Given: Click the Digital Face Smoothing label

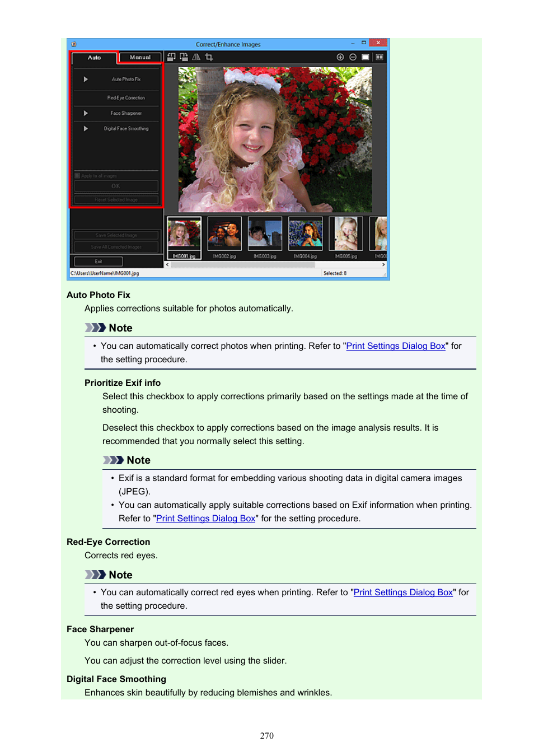Looking at the screenshot, I should pos(126,129).
